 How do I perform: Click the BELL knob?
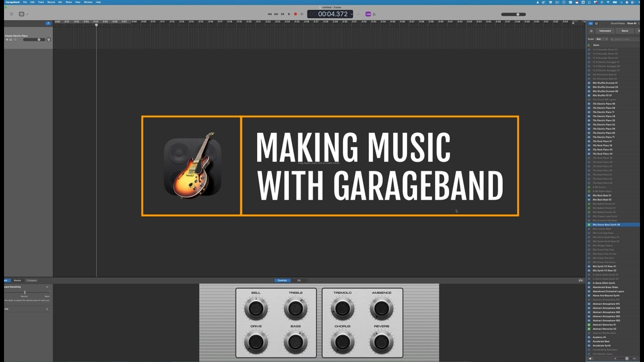[x=256, y=309]
